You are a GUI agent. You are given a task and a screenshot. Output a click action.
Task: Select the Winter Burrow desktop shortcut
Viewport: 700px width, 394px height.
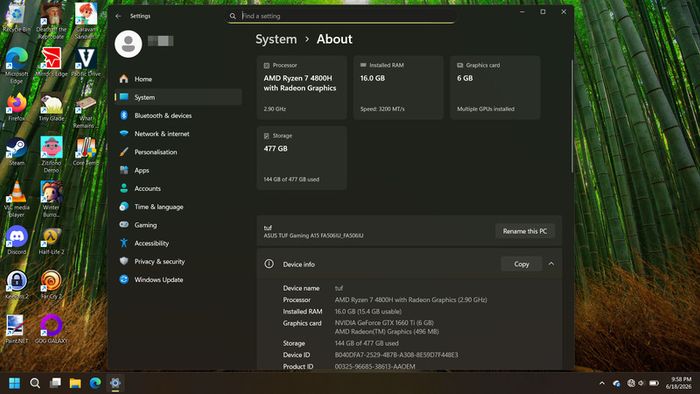51,199
